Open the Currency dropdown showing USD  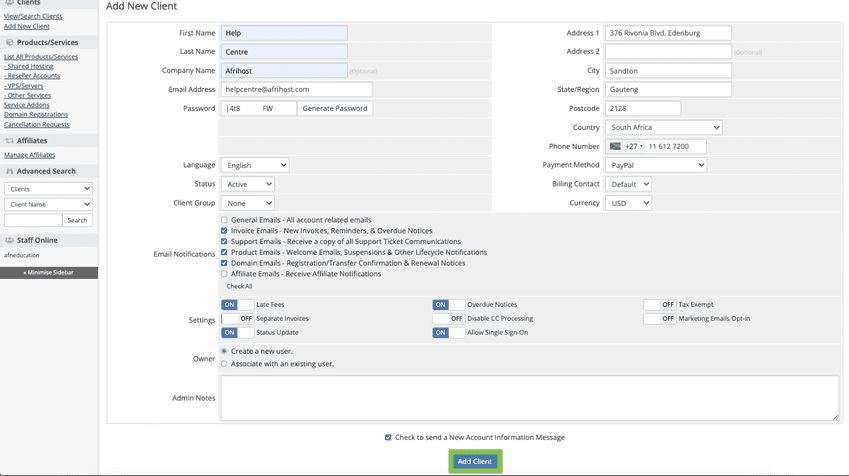click(628, 203)
